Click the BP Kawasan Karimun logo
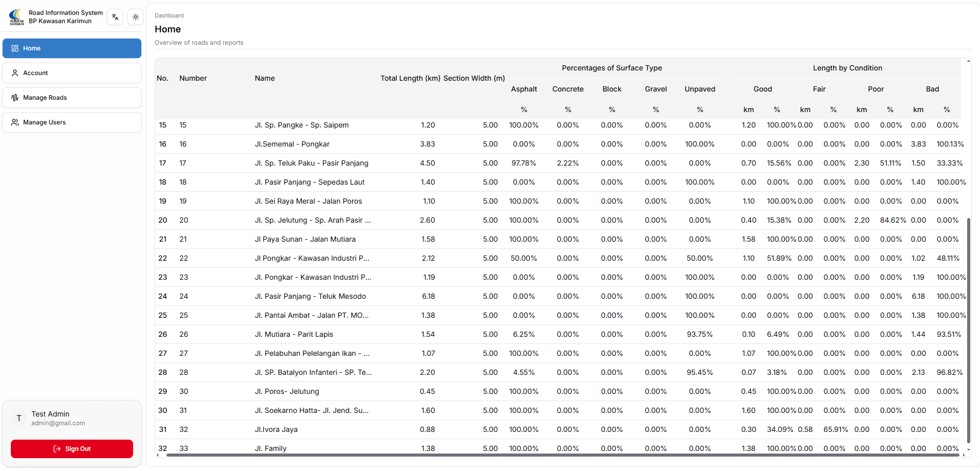 (x=16, y=17)
